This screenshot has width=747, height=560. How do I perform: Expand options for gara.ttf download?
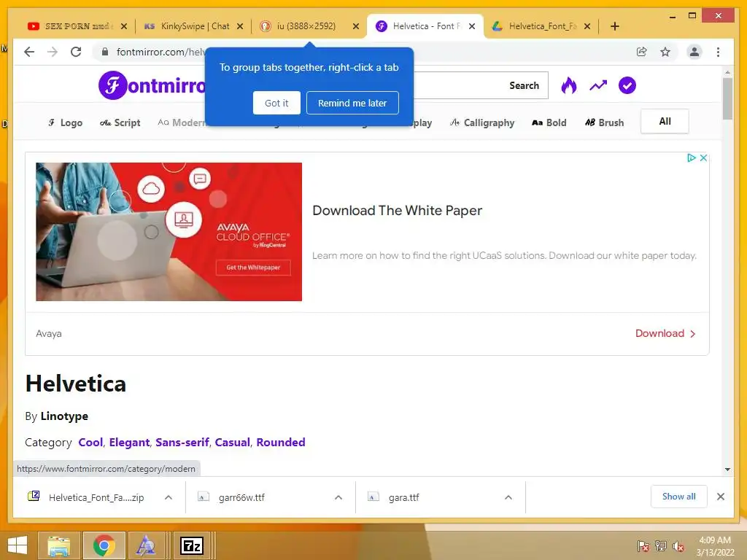click(x=508, y=497)
